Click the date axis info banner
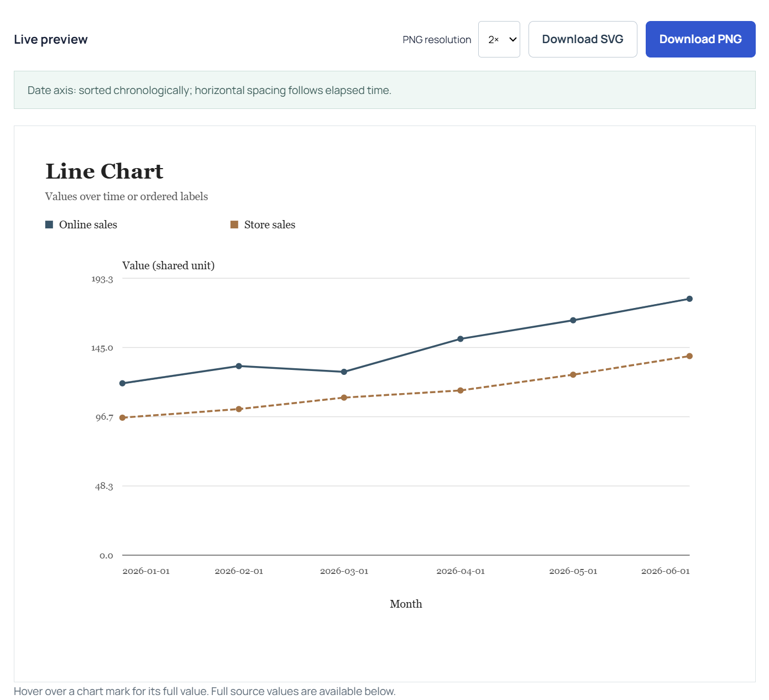The width and height of the screenshot is (769, 700). [x=385, y=90]
